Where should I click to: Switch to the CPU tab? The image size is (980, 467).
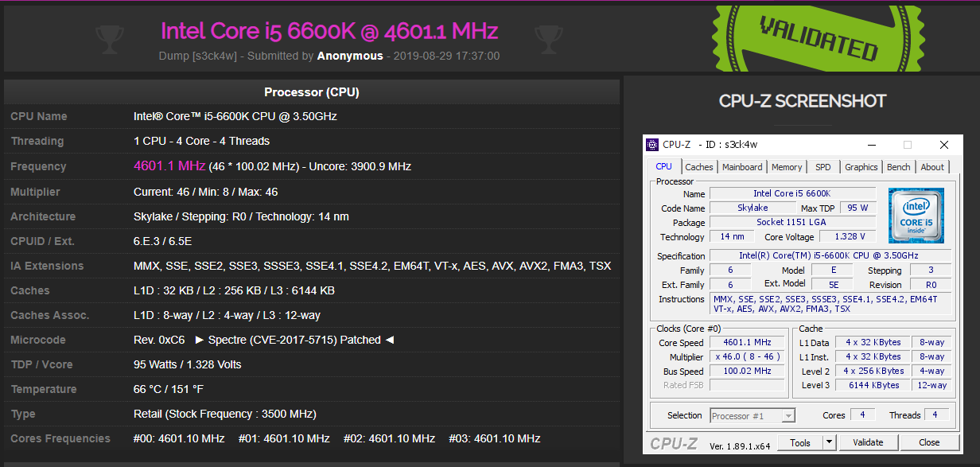663,166
